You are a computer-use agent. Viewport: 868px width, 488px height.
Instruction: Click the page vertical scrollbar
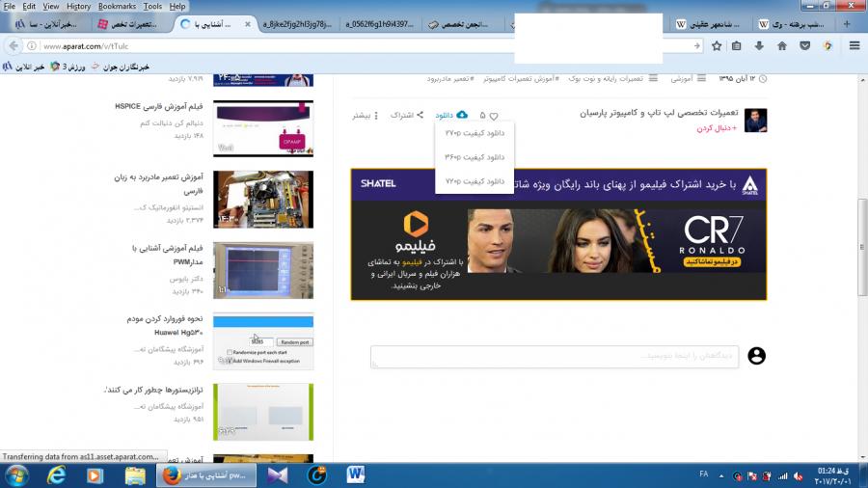(x=862, y=247)
